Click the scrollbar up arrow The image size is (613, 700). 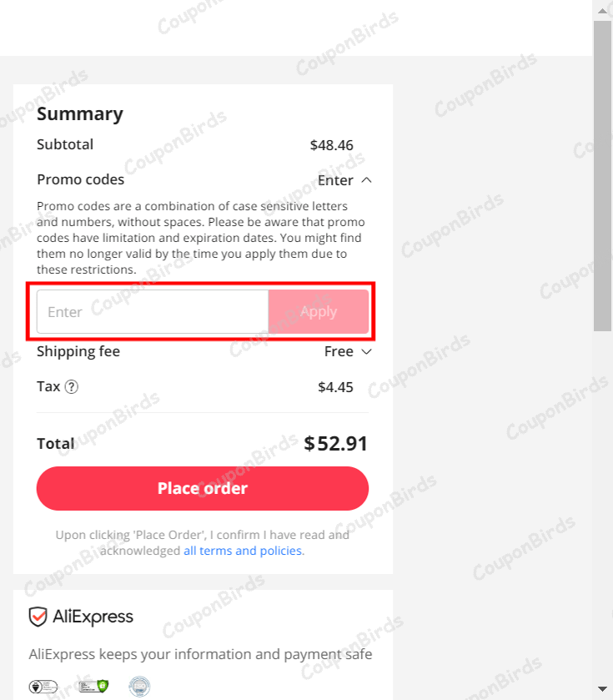pos(602,9)
